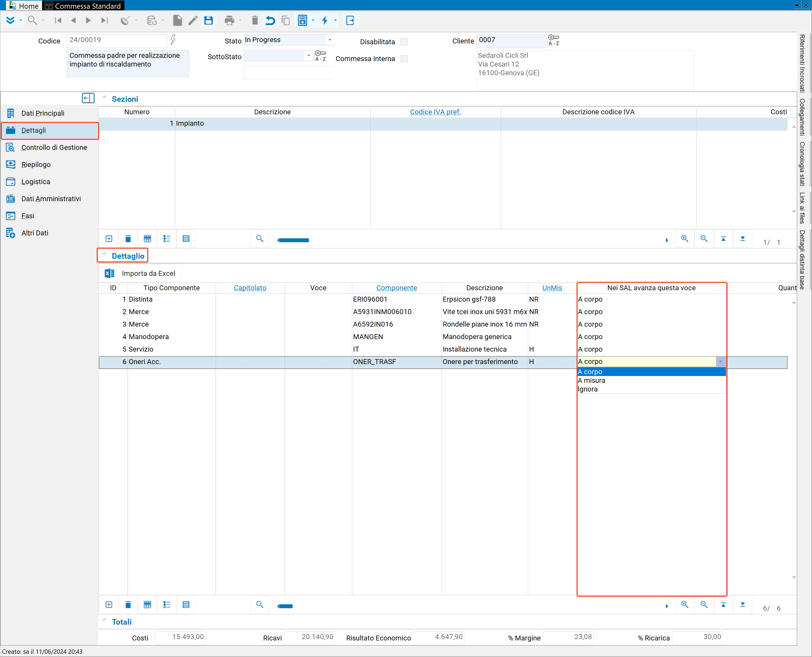Screen dimensions: 812x657
Task: Click the search magnifier in the top toolbar
Action: click(x=33, y=20)
